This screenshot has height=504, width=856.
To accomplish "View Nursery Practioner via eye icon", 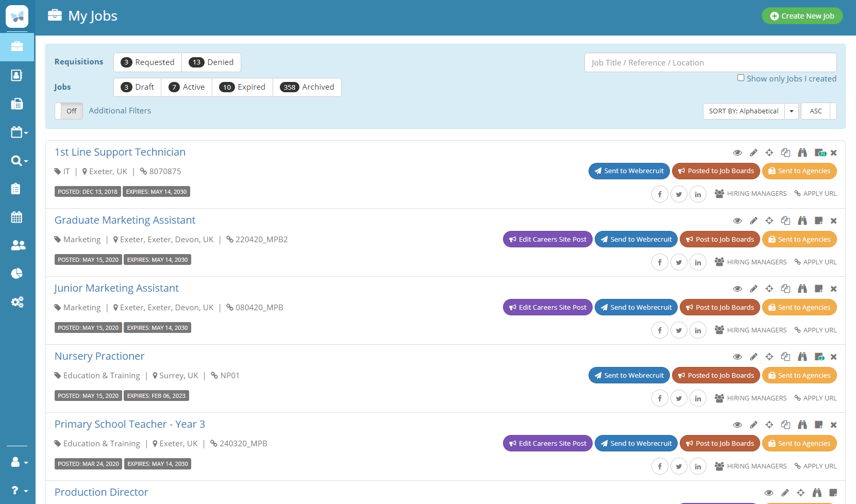I will point(737,357).
